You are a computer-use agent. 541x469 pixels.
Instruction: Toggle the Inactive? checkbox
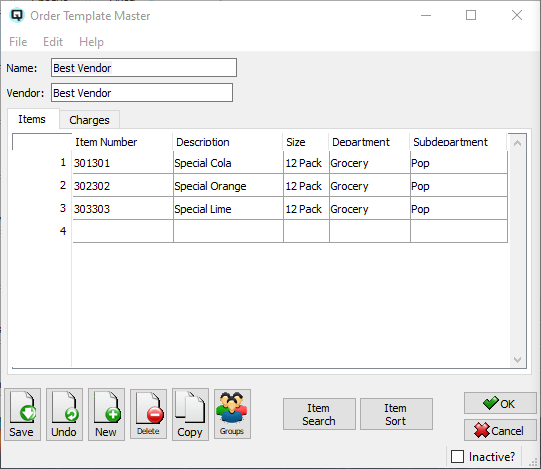coord(458,456)
